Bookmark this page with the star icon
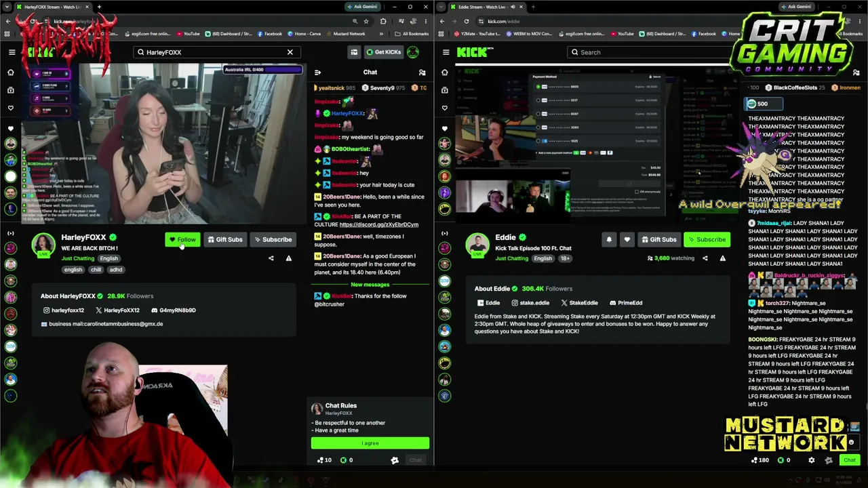 (x=366, y=21)
